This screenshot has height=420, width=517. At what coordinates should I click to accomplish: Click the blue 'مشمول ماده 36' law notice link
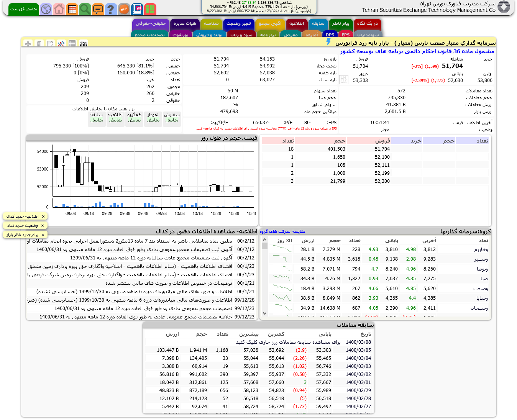tap(417, 51)
